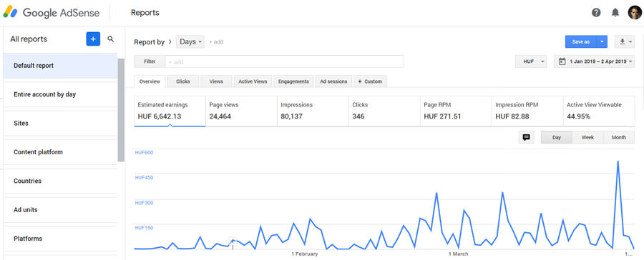Switch to the Overview tab
Viewport: 644px width, 260px height.
(x=150, y=81)
